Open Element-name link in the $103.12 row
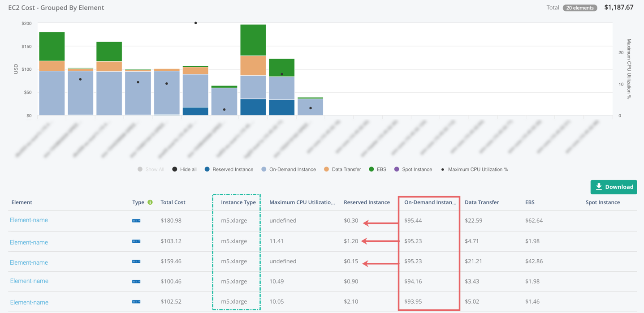The width and height of the screenshot is (644, 313). coord(29,242)
